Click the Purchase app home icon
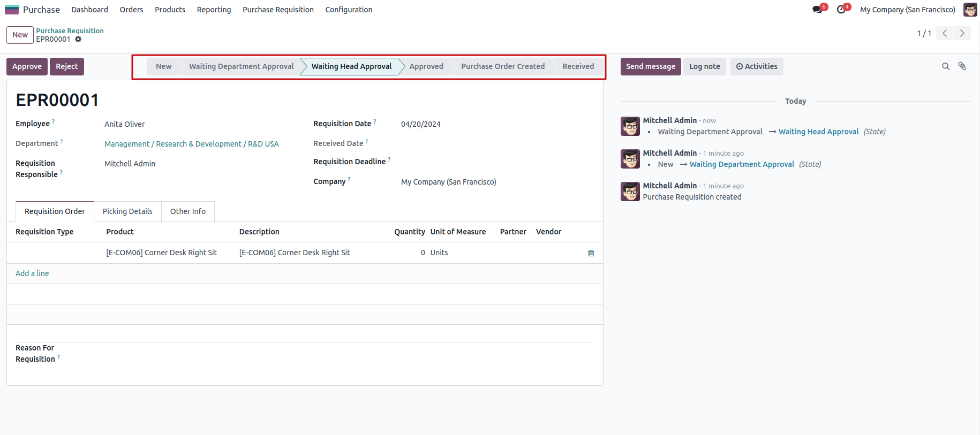Viewport: 980px width, 435px height. tap(12, 10)
